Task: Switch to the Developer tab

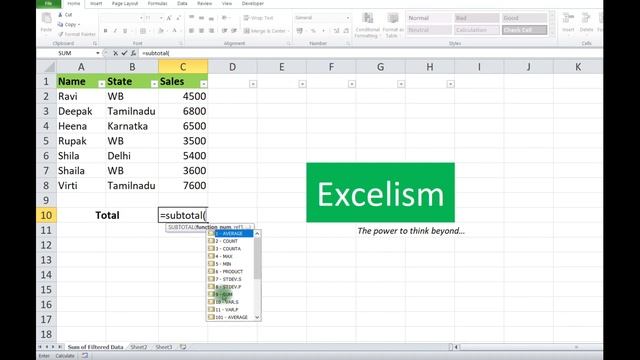Action: click(253, 4)
